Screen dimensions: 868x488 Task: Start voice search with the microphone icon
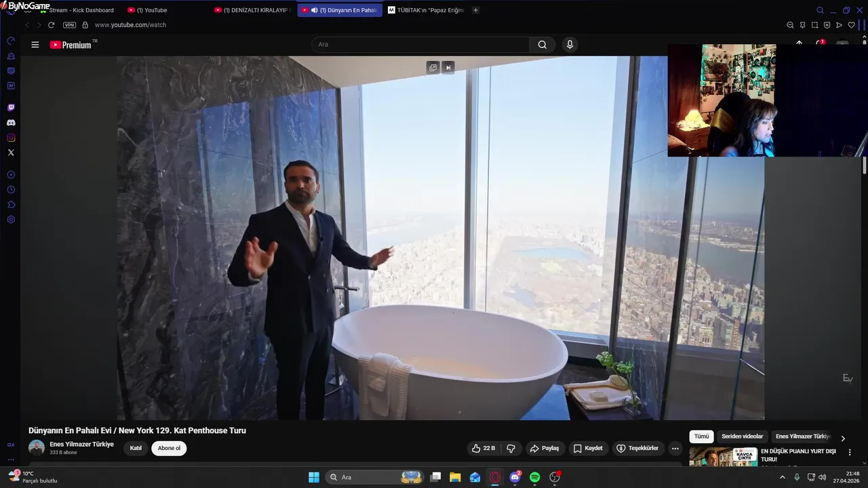[x=570, y=45]
